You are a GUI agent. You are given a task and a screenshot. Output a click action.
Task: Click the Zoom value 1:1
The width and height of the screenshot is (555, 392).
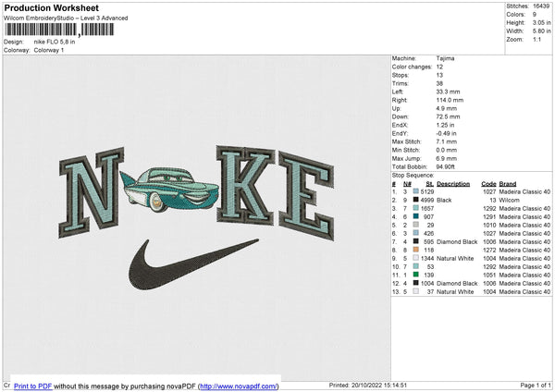(536, 39)
